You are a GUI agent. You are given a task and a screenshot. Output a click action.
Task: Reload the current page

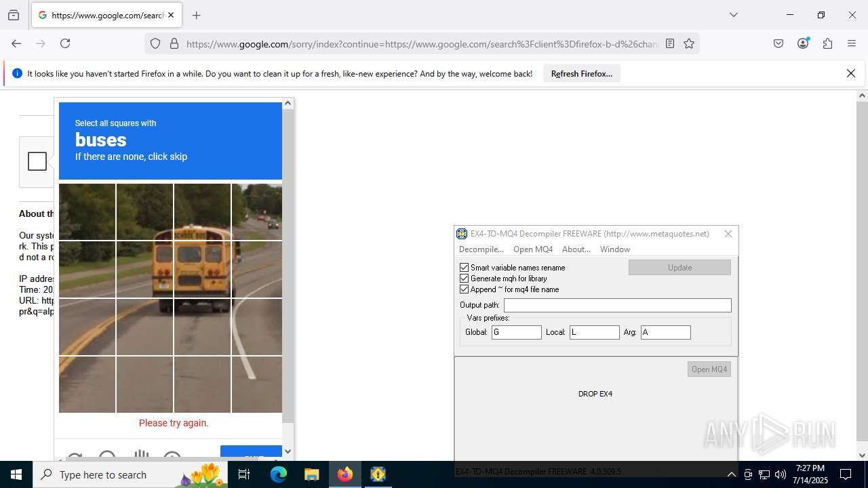point(65,43)
